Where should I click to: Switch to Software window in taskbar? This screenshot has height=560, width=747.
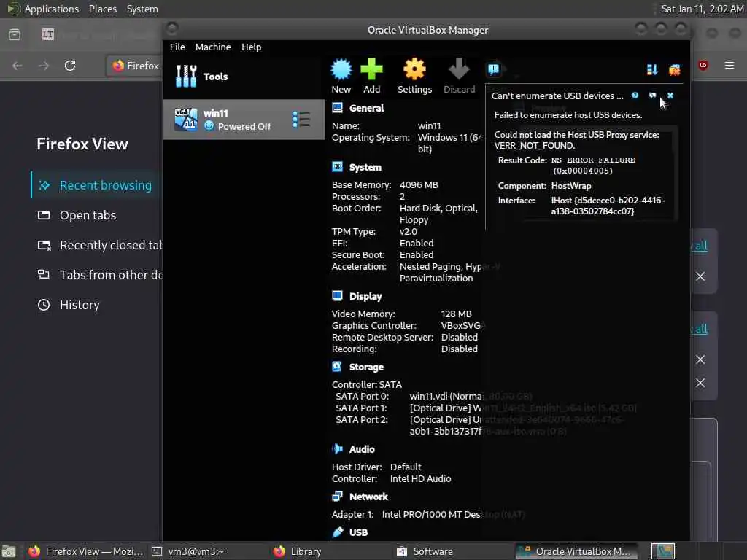point(425,551)
